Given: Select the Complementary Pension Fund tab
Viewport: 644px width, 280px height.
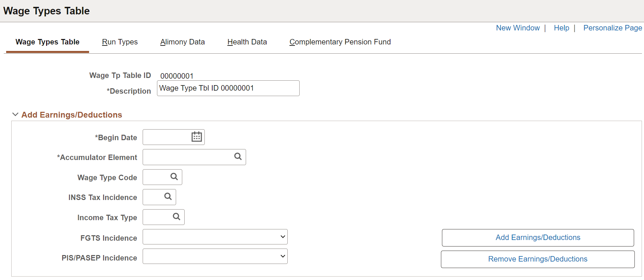Looking at the screenshot, I should click(340, 42).
